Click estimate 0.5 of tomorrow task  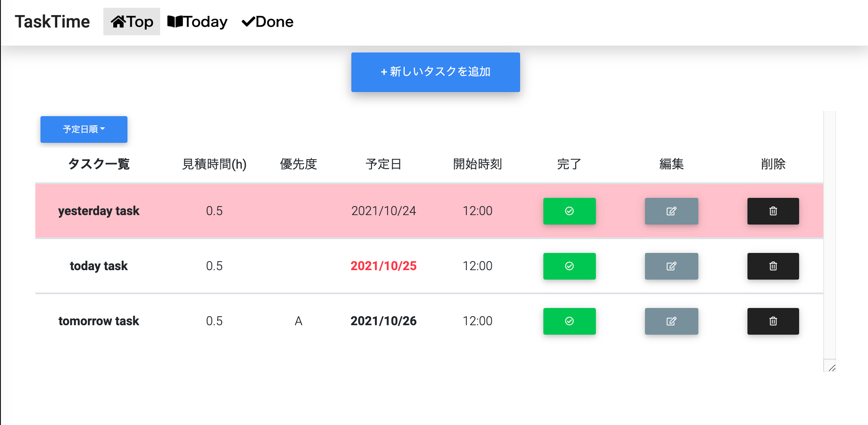pyautogui.click(x=214, y=321)
